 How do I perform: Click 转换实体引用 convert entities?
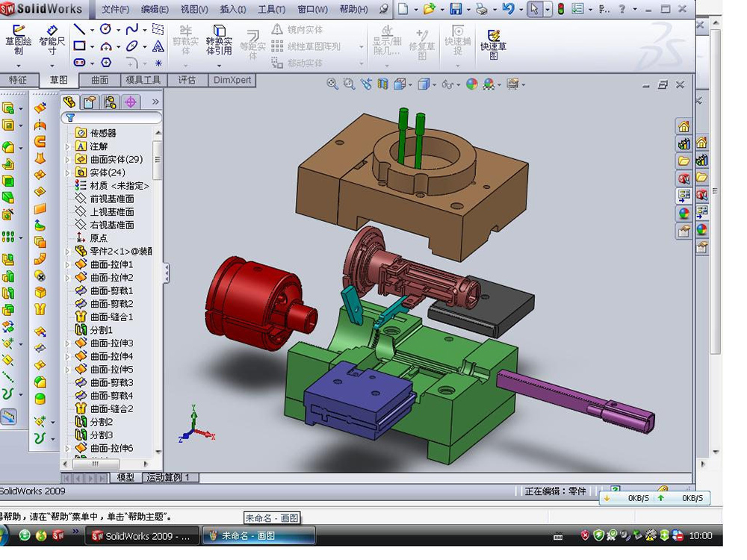click(x=219, y=40)
